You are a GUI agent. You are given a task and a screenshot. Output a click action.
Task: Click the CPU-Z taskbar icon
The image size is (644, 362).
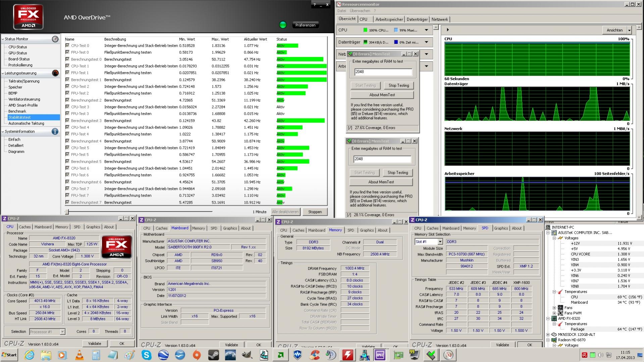coord(380,355)
